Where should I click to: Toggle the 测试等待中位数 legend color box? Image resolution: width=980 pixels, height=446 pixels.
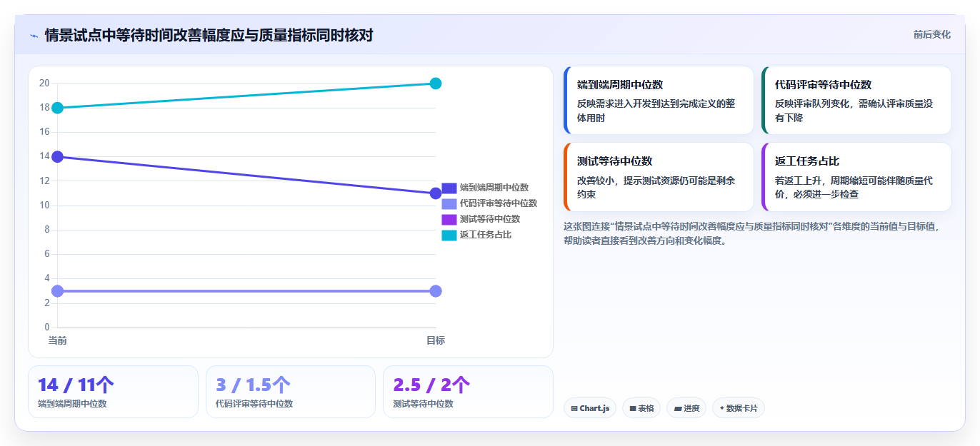(449, 219)
